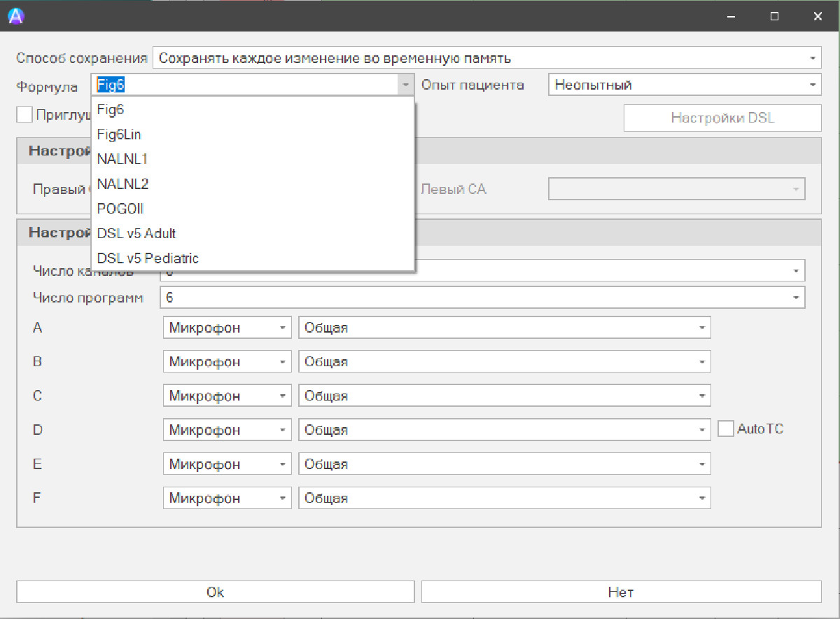Click the Число программ label
Screen dimensions: 840x619
(88, 298)
